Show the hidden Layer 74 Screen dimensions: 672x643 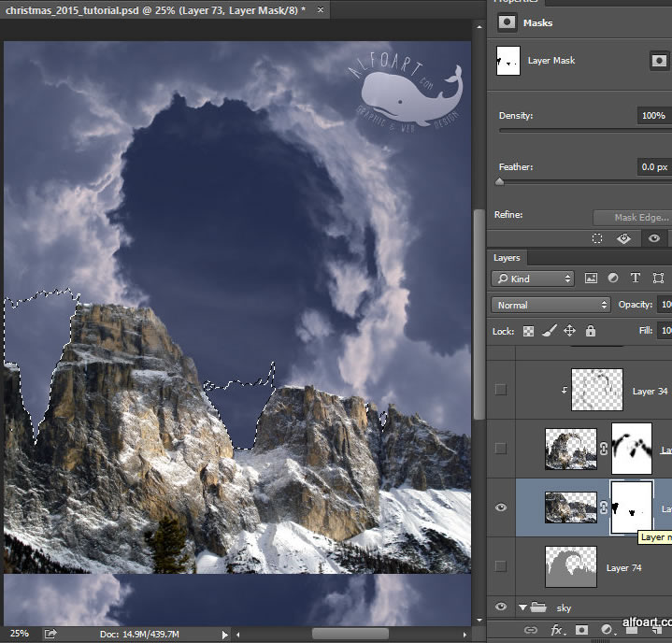pos(501,566)
